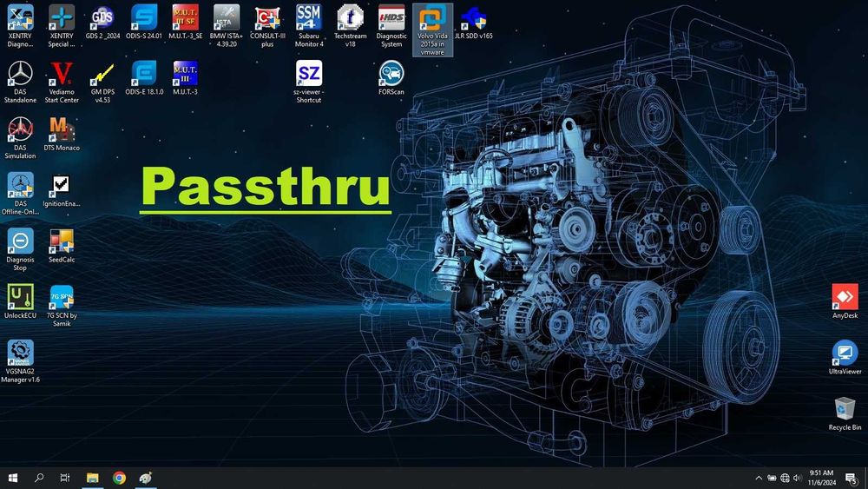Image resolution: width=868 pixels, height=489 pixels.
Task: Open the running app next to Chrome on the taskbar
Action: pos(146,478)
